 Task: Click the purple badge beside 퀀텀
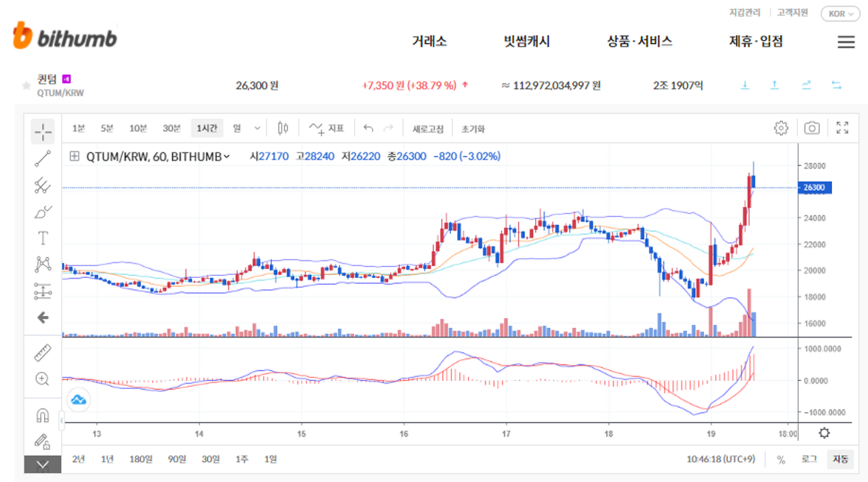[66, 79]
